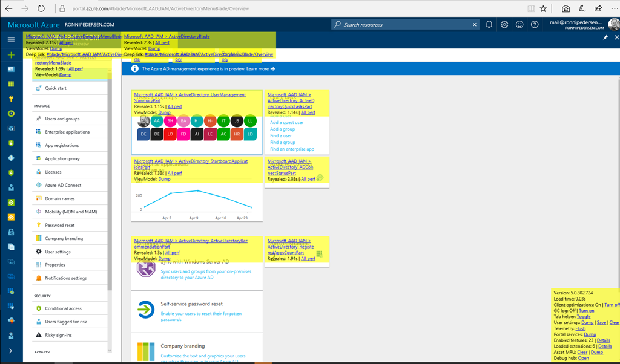Select Users and groups in the menu

click(70, 119)
